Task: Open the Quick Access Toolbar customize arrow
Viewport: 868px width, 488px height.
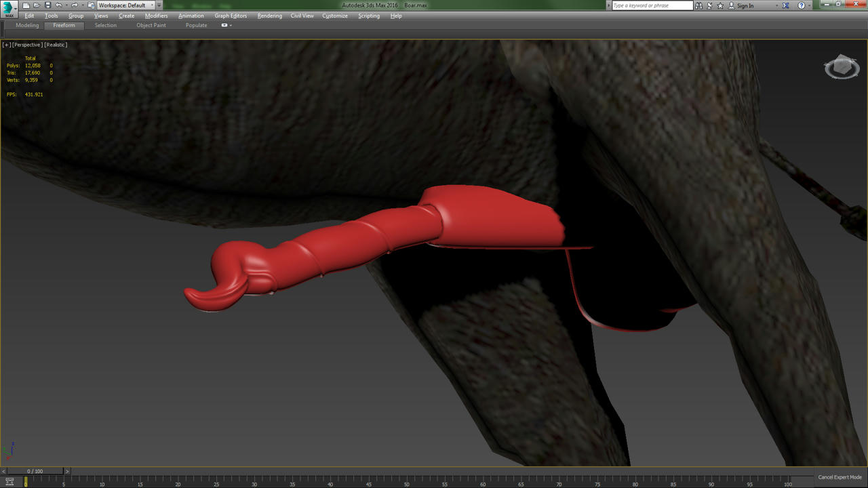Action: 159,5
